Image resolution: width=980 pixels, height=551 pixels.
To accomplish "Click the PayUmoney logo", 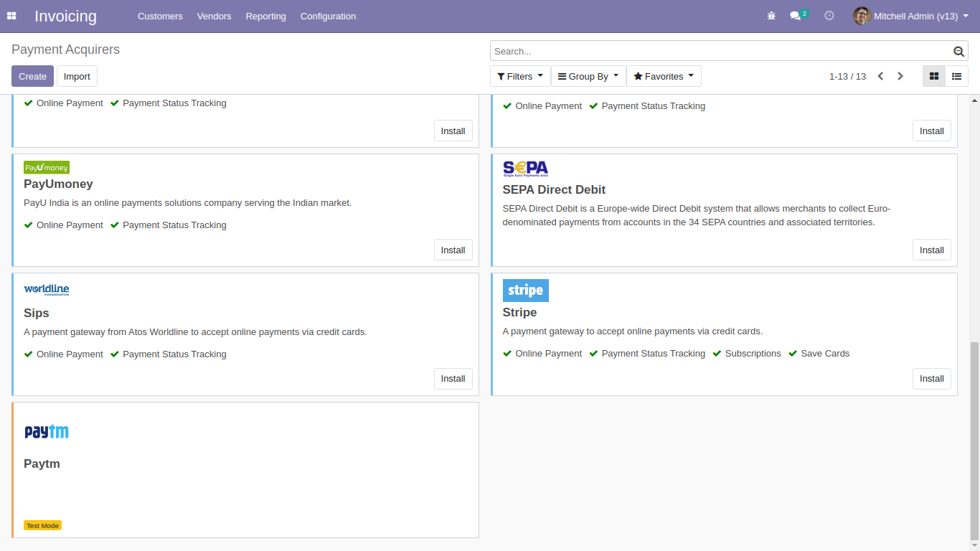I will click(x=47, y=167).
